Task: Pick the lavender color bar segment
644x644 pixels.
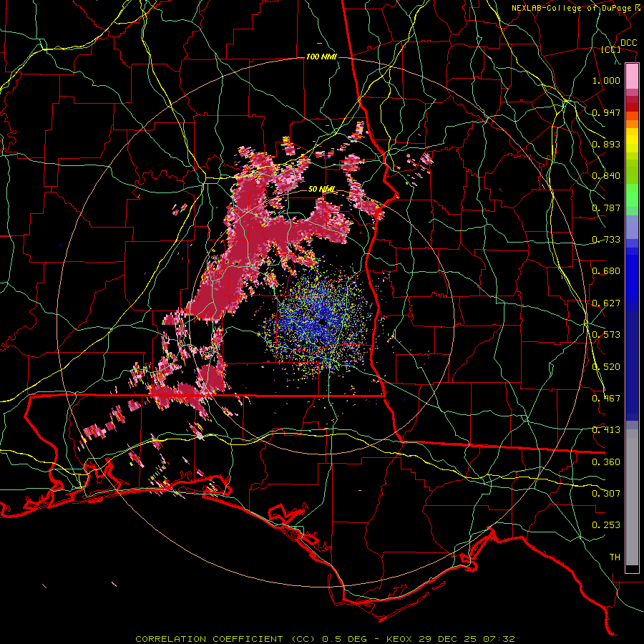Action: (632, 227)
